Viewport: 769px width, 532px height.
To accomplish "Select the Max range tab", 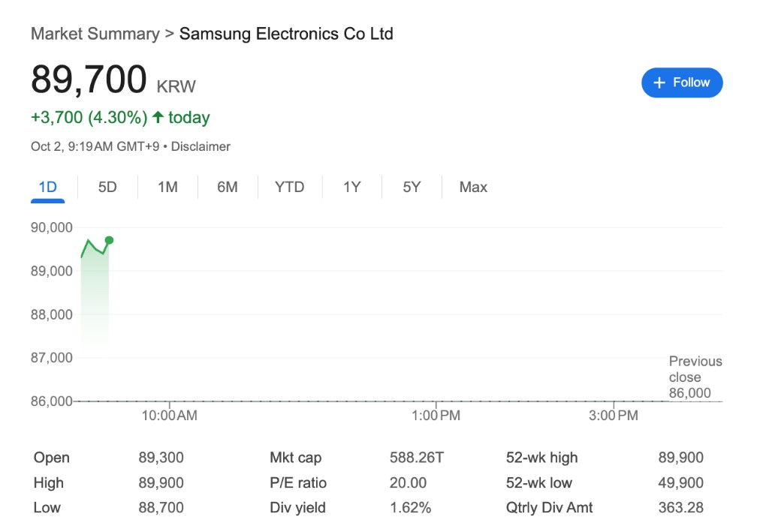I will pos(473,187).
